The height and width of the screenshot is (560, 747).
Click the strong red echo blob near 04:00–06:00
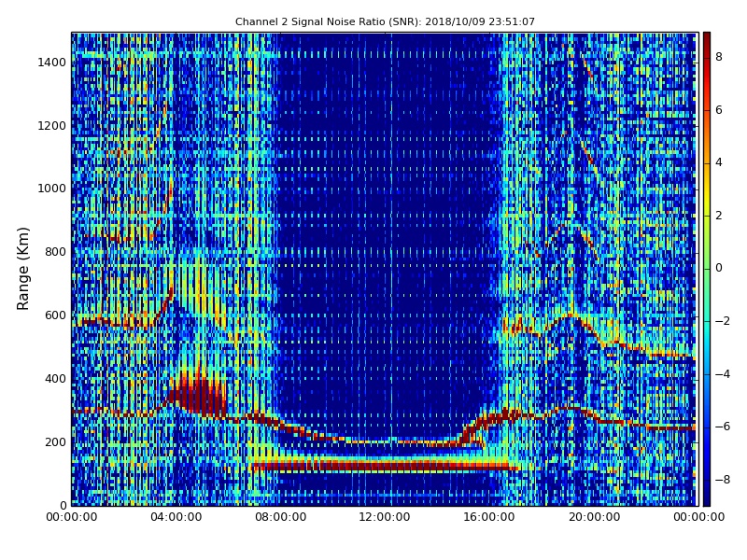[x=198, y=396]
